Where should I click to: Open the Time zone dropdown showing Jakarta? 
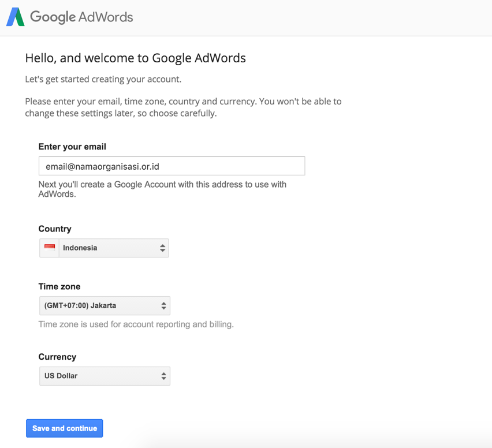(x=104, y=305)
